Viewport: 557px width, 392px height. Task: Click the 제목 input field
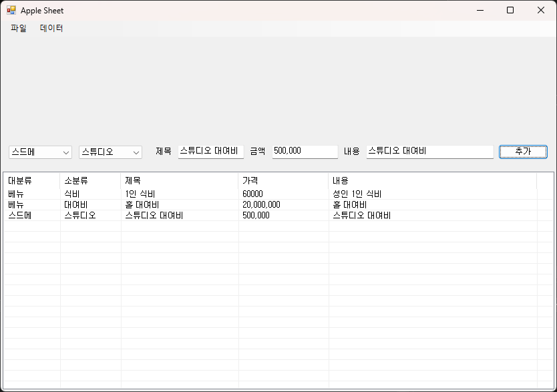[x=210, y=152]
